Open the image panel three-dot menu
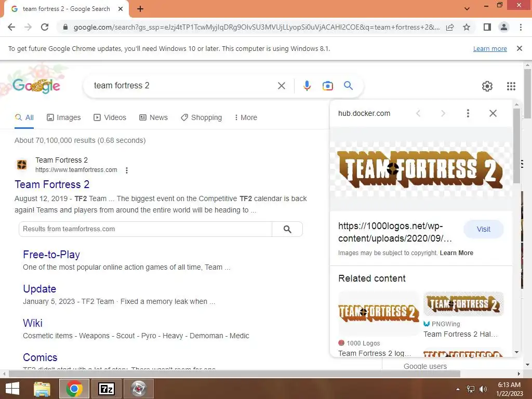The height and width of the screenshot is (399, 532). coord(468,113)
